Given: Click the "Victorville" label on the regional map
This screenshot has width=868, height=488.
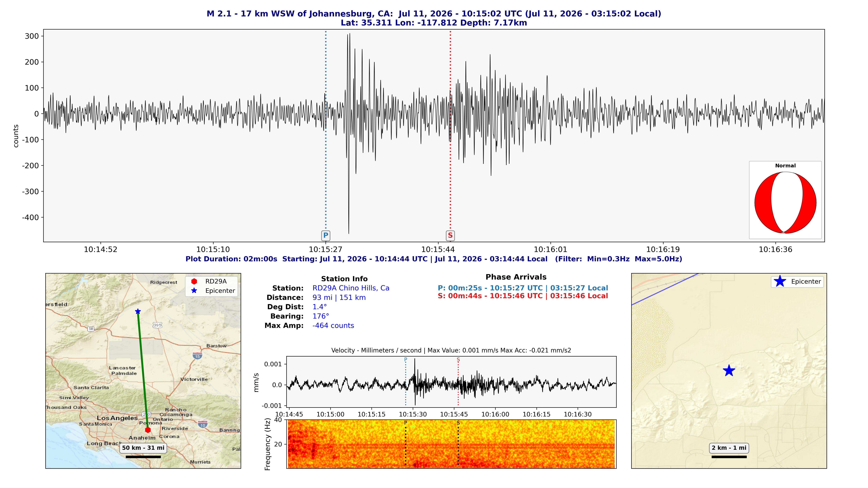Looking at the screenshot, I should point(194,379).
